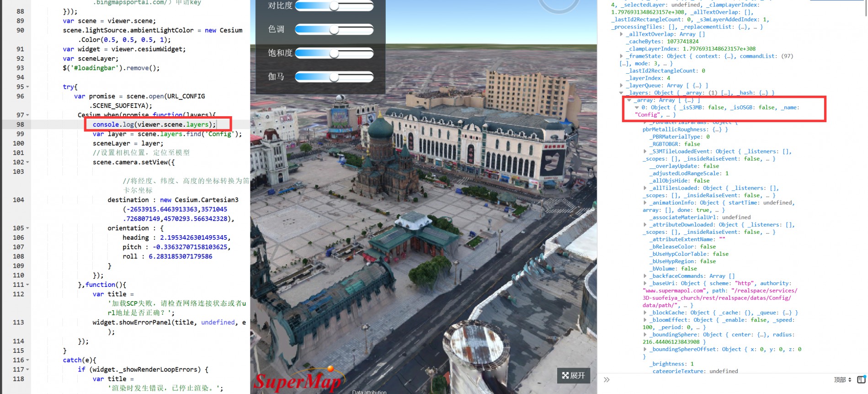Expand the _layerQueue array entry

point(622,86)
